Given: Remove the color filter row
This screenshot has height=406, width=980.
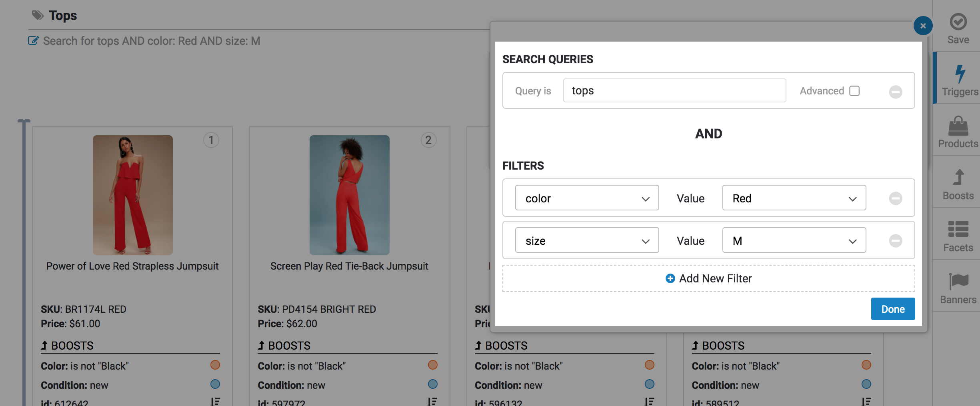Looking at the screenshot, I should (895, 198).
